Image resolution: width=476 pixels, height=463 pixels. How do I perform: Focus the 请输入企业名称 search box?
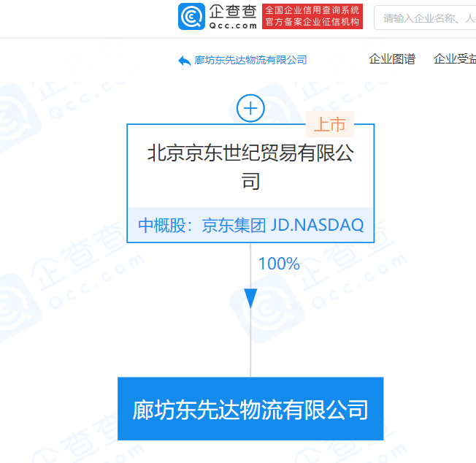click(425, 18)
